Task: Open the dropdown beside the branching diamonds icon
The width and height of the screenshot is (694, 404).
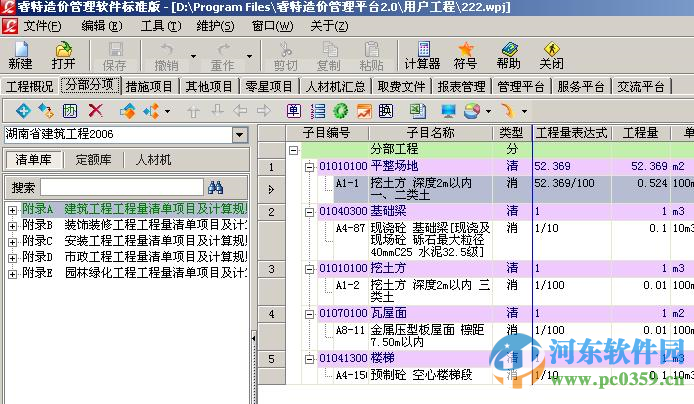Action: pos(167,111)
